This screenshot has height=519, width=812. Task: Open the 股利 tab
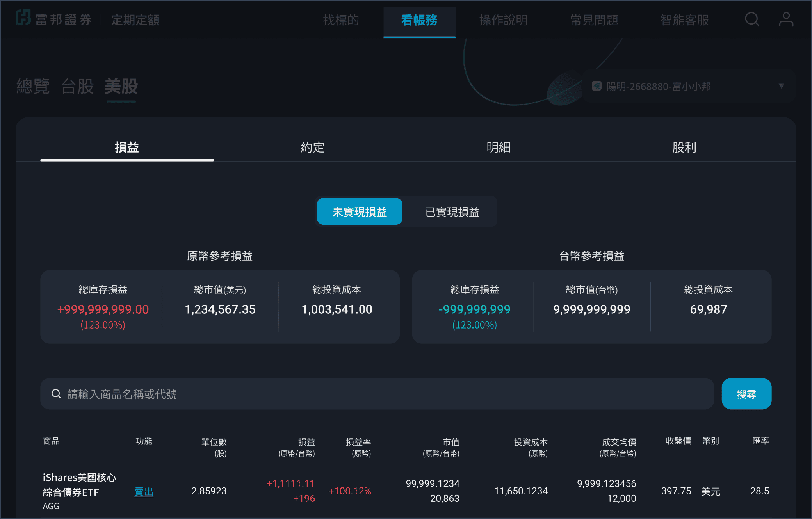(684, 147)
